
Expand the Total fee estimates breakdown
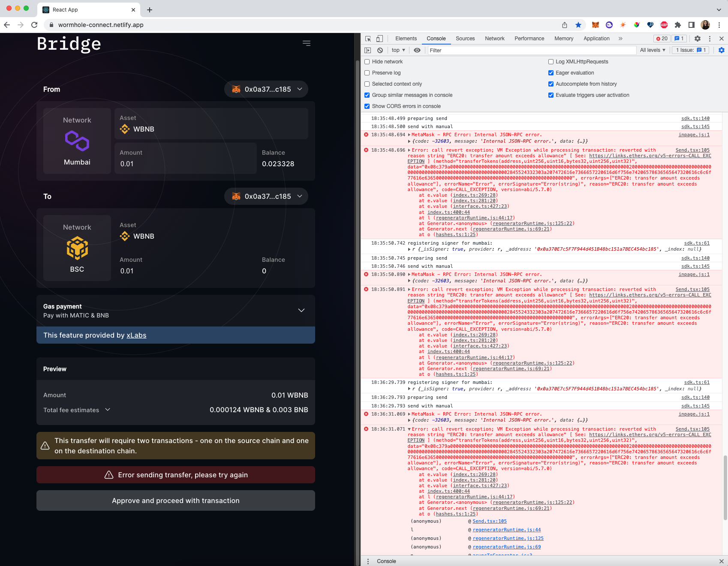108,410
